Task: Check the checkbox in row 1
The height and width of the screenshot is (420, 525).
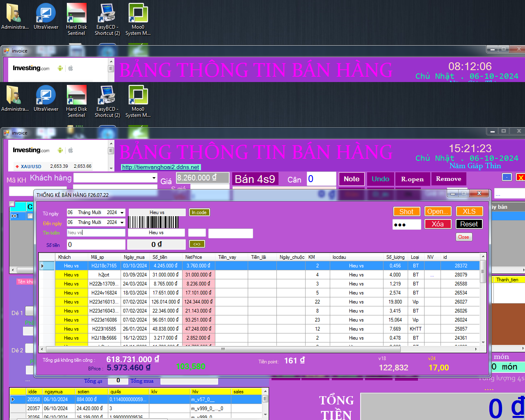Action: [30, 216]
